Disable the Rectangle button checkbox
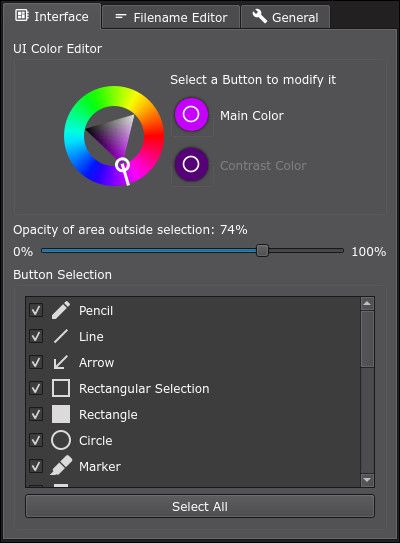 (x=36, y=414)
